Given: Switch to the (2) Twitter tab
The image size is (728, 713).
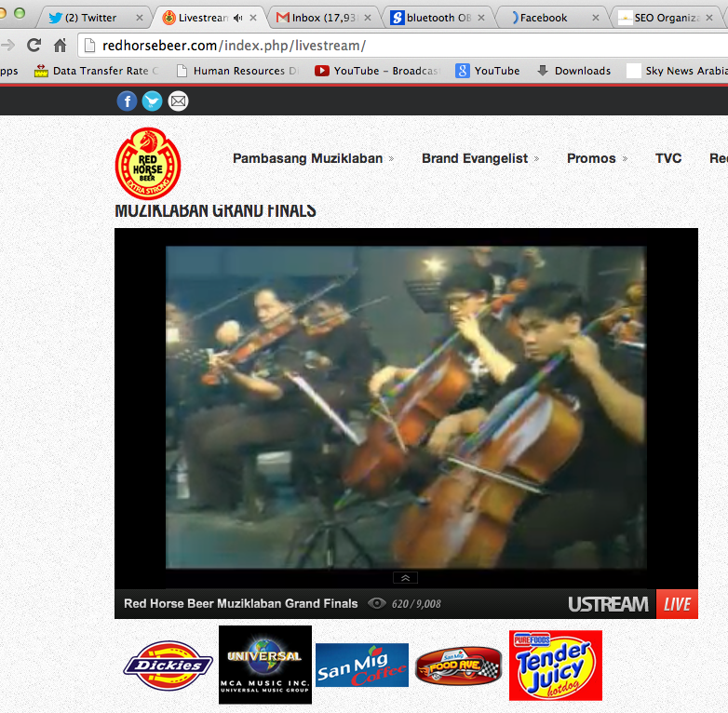Looking at the screenshot, I should (95, 18).
